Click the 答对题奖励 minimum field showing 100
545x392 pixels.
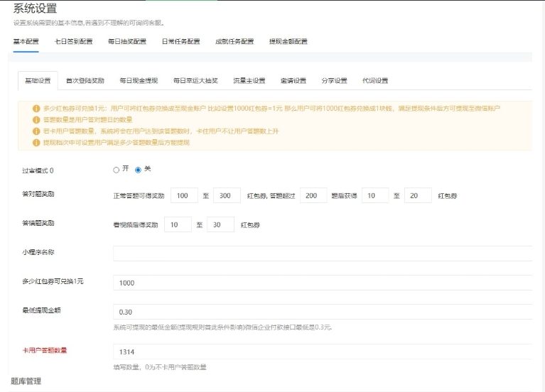[x=184, y=196]
